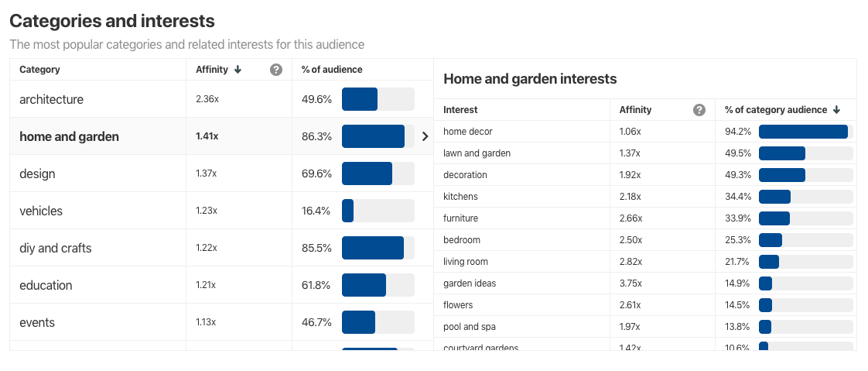Click the home decor interest row
868x371 pixels.
[468, 132]
